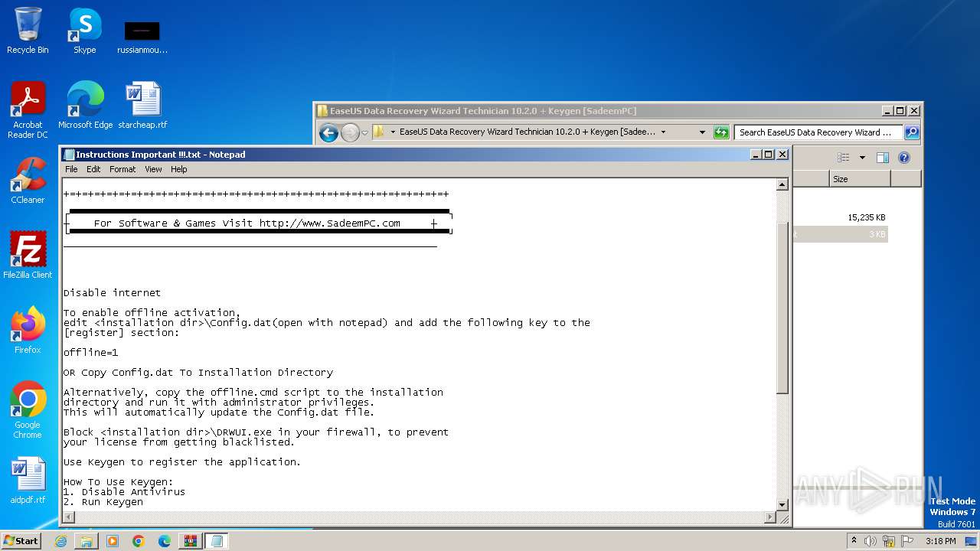
Task: Click the Notepad scroll up arrow
Action: (x=782, y=184)
